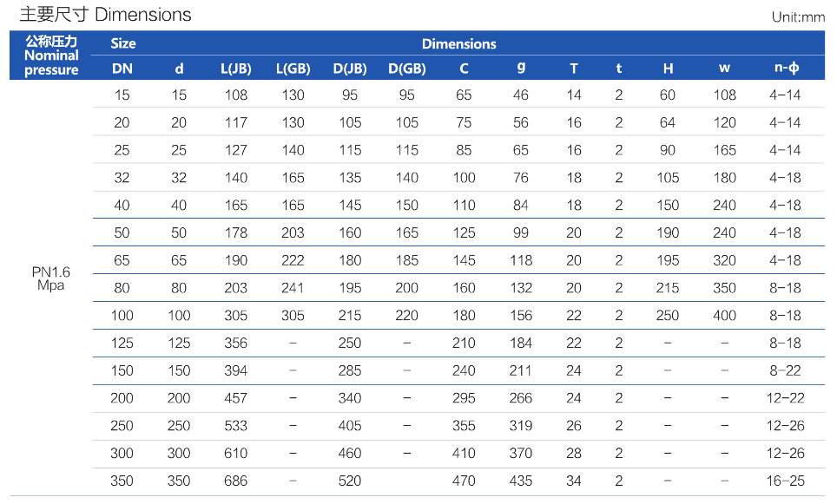Click the 主要尺寸 Dimensions title
This screenshot has height=504, width=837.
[105, 15]
